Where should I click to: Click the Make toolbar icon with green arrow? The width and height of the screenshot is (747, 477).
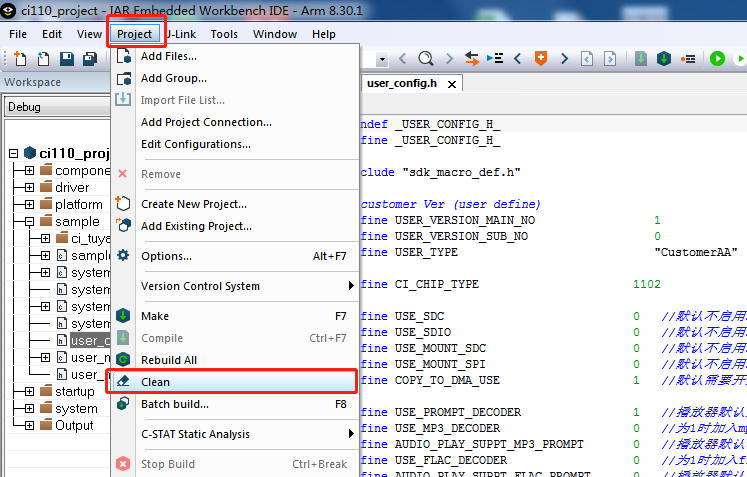[664, 59]
